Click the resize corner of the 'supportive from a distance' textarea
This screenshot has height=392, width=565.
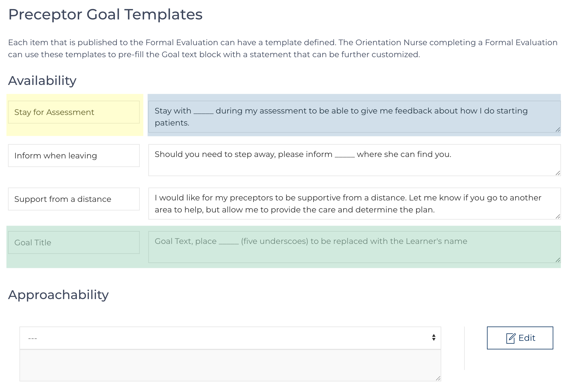click(558, 216)
